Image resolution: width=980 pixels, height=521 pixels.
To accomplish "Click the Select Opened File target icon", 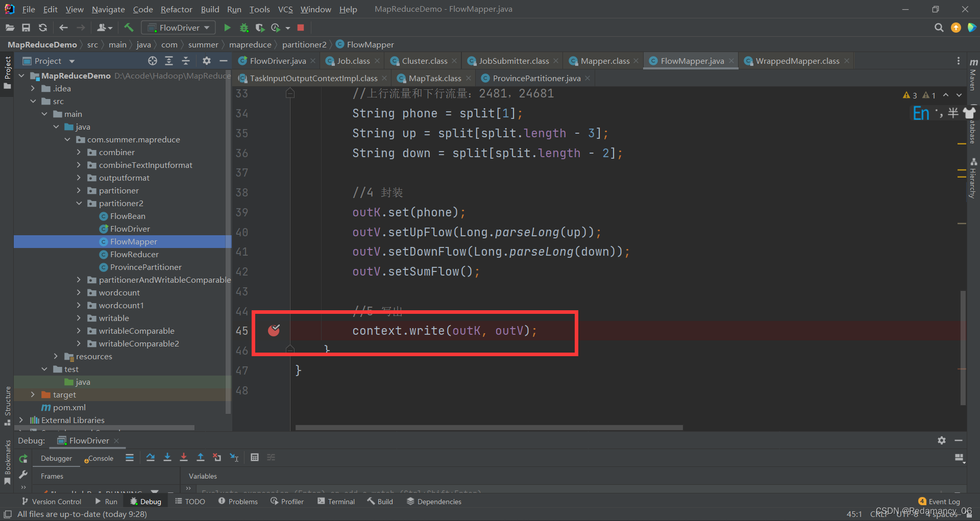I will click(152, 61).
